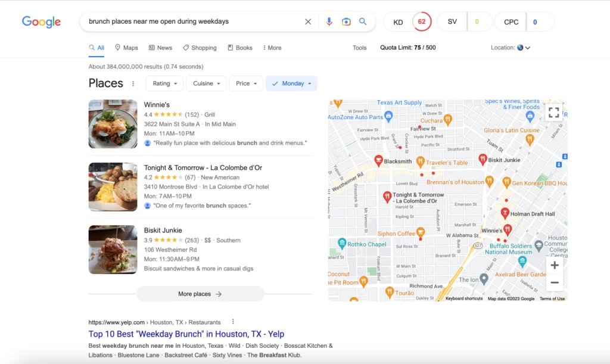Click The Ion map pin
The height and width of the screenshot is (364, 610).
[x=484, y=278]
